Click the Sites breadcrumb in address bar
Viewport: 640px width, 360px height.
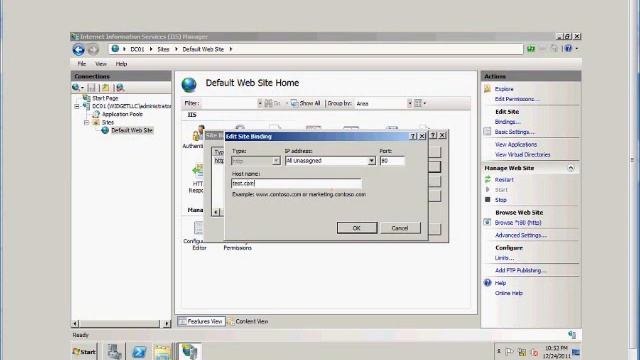pyautogui.click(x=163, y=49)
